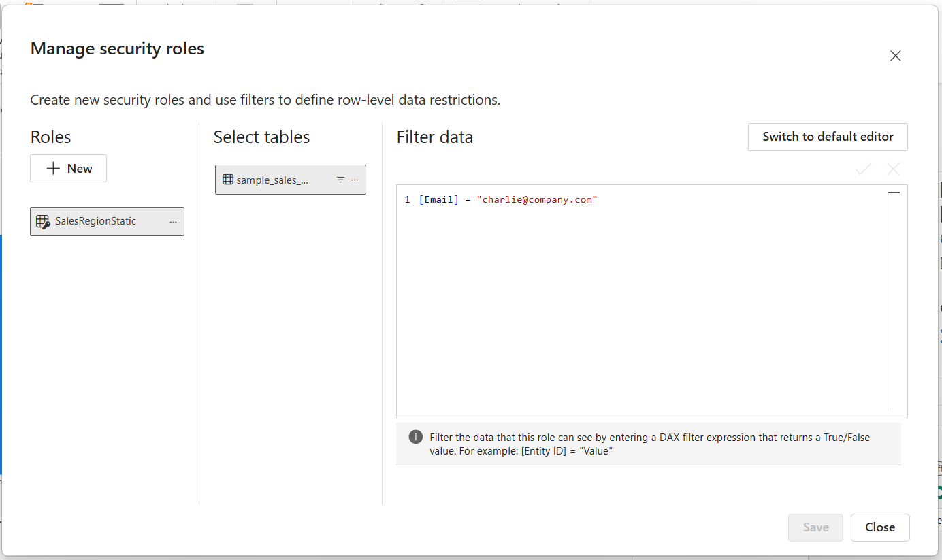This screenshot has width=942, height=560.
Task: Switch to default editor
Action: pos(827,137)
